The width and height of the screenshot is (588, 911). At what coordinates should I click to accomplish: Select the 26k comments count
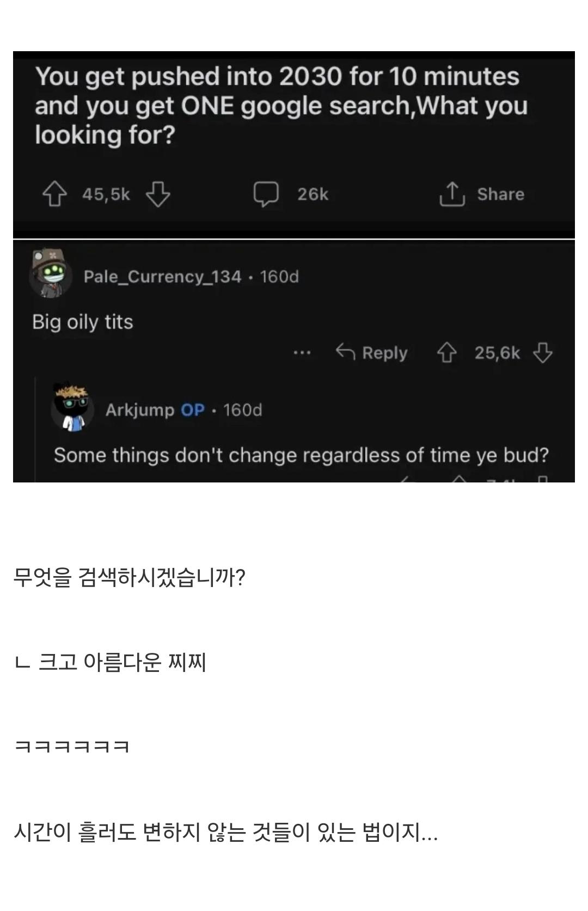pyautogui.click(x=313, y=194)
